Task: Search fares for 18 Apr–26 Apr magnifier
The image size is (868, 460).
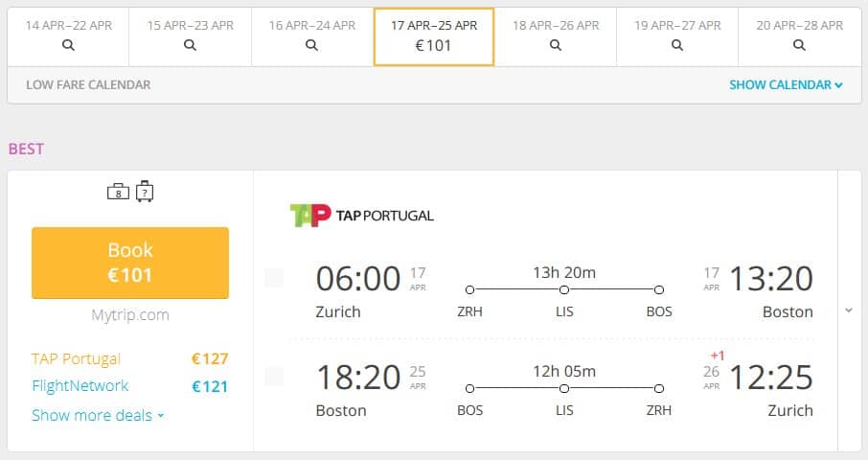Action: click(556, 45)
